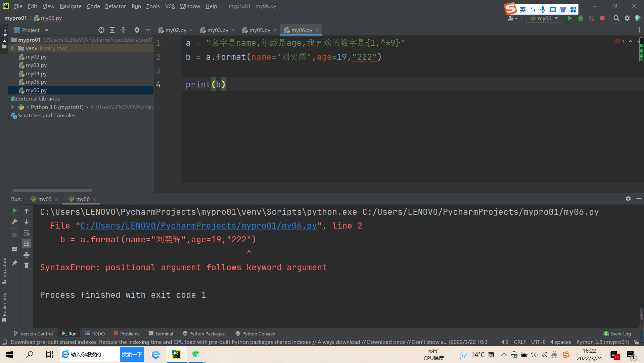Screen dimensions: 644x363
Task: Toggle soft-wrap in Run console
Action: [27, 233]
